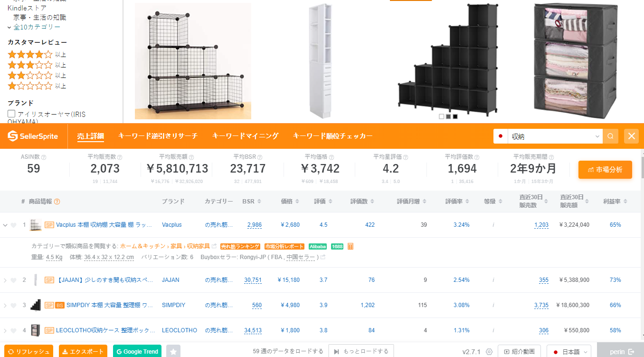Screen dimensions: 644x357
Task: Switch to 売上詳細 tab
Action: coord(91,136)
